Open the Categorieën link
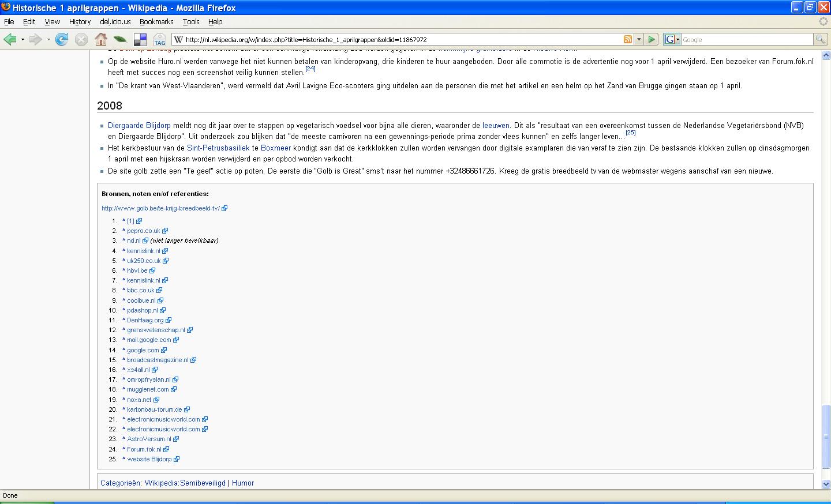 [121, 483]
